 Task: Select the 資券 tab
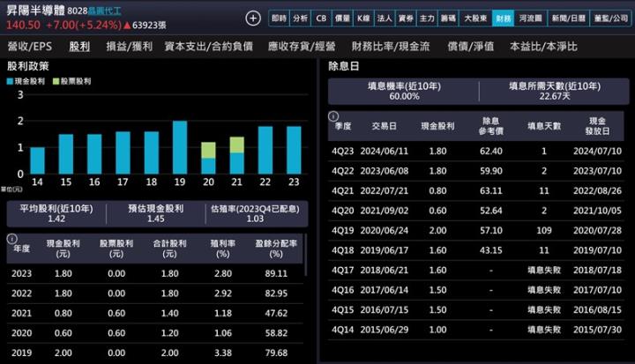point(406,19)
